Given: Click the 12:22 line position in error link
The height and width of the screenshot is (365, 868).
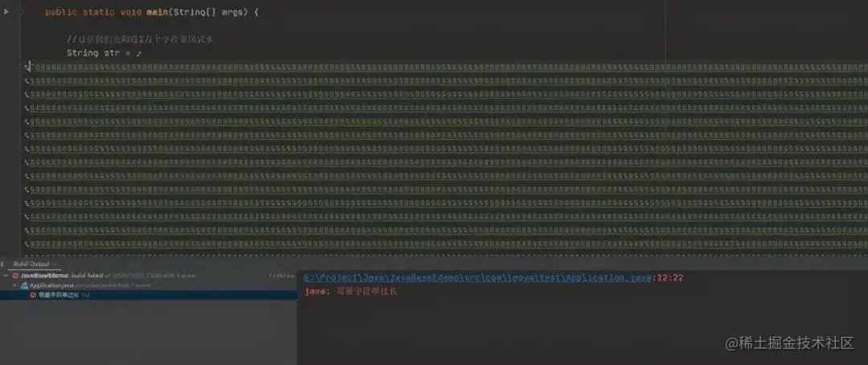Looking at the screenshot, I should click(x=668, y=278).
